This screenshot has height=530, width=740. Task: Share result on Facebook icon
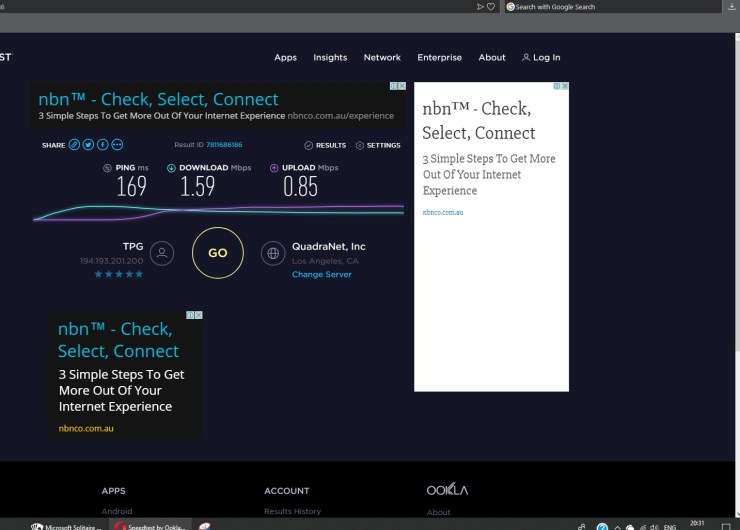coord(102,144)
